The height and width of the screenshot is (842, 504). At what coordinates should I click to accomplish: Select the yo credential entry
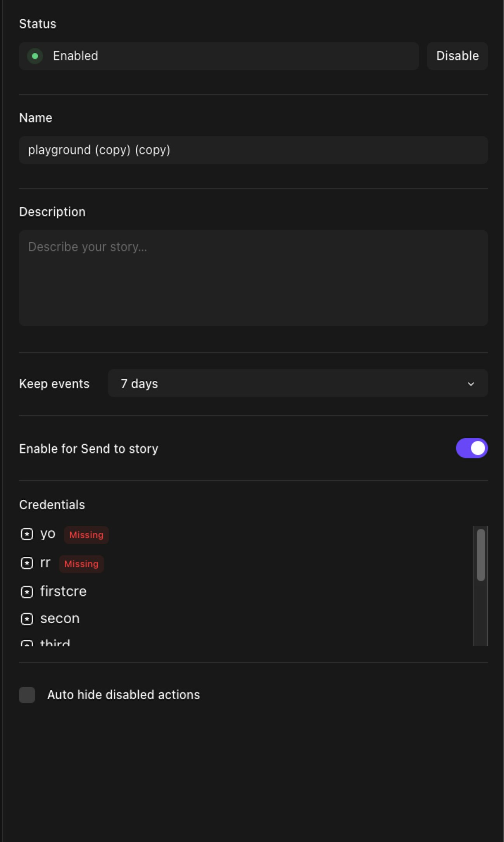tap(48, 534)
